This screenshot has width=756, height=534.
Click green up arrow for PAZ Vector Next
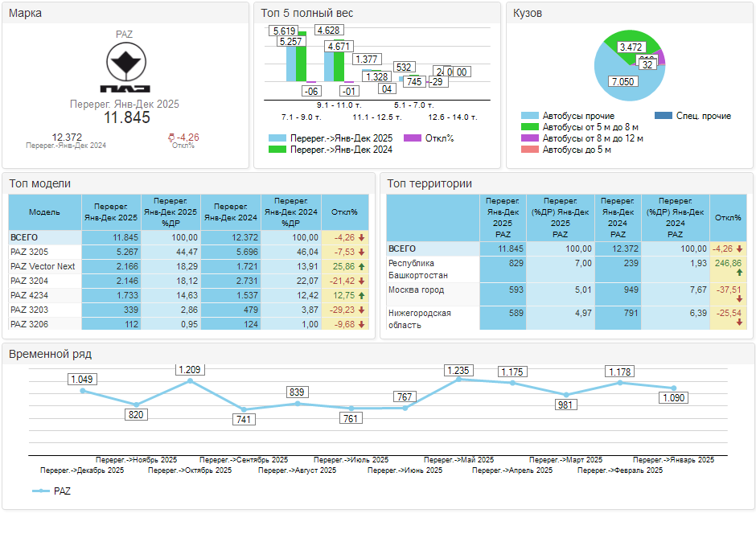(x=362, y=266)
